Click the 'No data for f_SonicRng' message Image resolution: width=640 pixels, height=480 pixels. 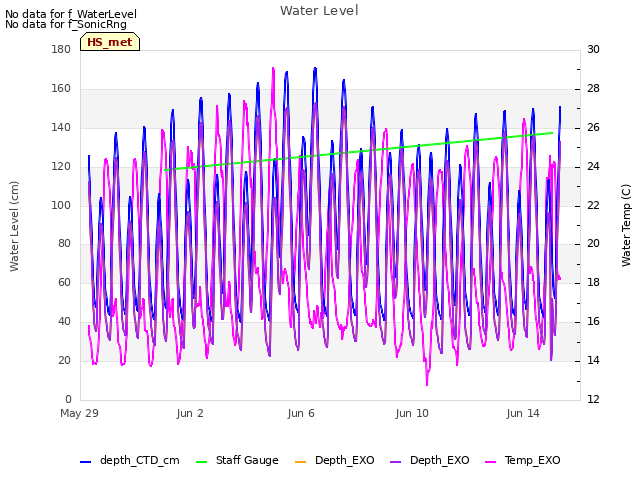(66, 24)
